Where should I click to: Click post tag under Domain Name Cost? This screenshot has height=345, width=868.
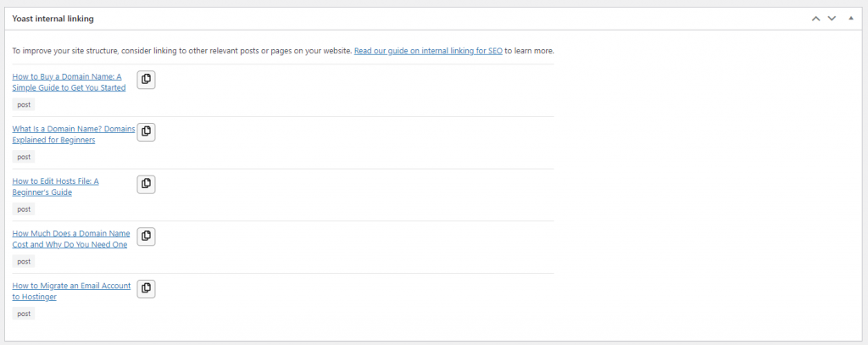pos(24,261)
